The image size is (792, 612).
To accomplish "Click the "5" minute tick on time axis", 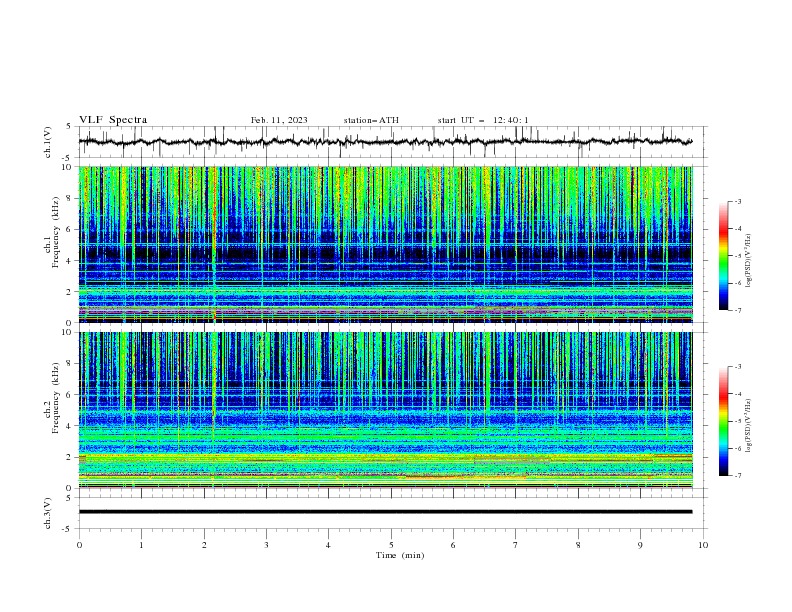I will click(x=391, y=545).
